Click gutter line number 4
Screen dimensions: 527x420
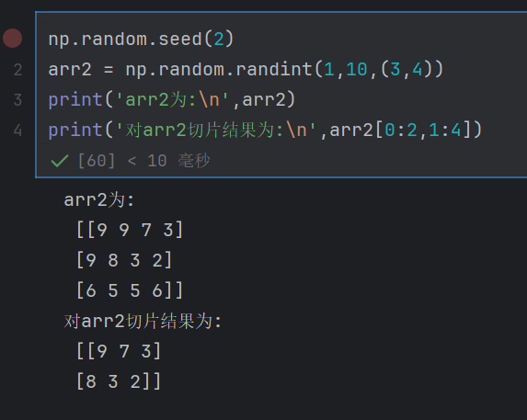coord(17,131)
